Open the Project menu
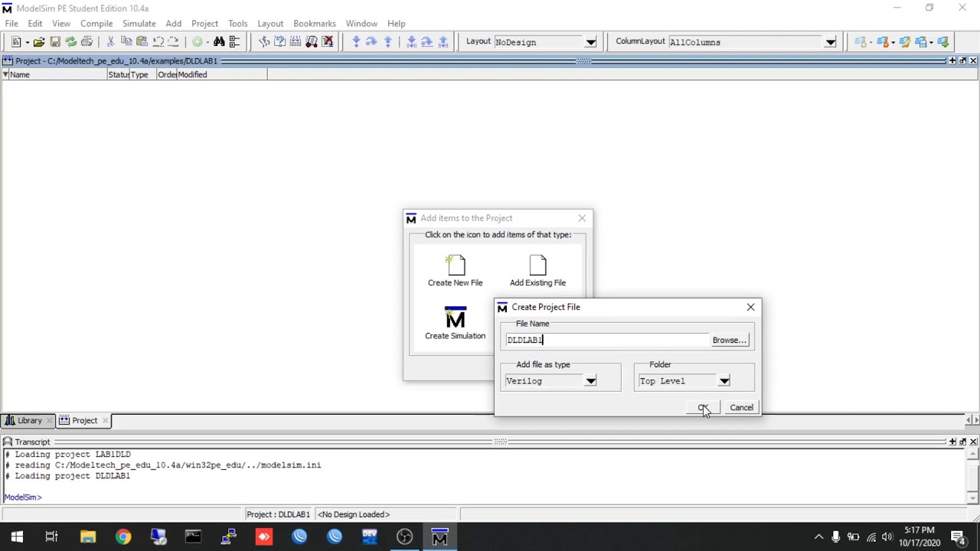This screenshot has height=551, width=980. tap(204, 24)
